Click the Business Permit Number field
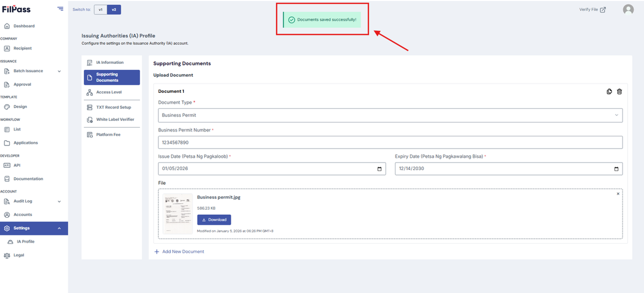Image resolution: width=644 pixels, height=293 pixels. click(390, 142)
